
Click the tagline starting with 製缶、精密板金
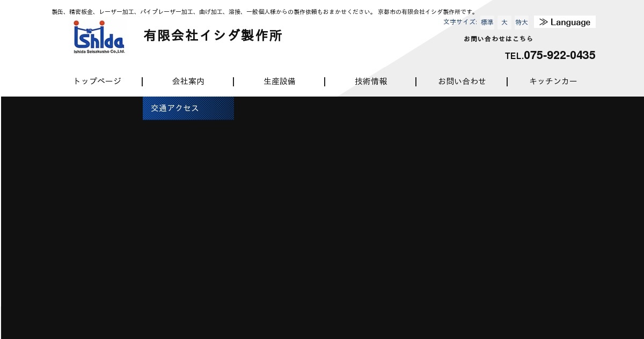(x=264, y=12)
